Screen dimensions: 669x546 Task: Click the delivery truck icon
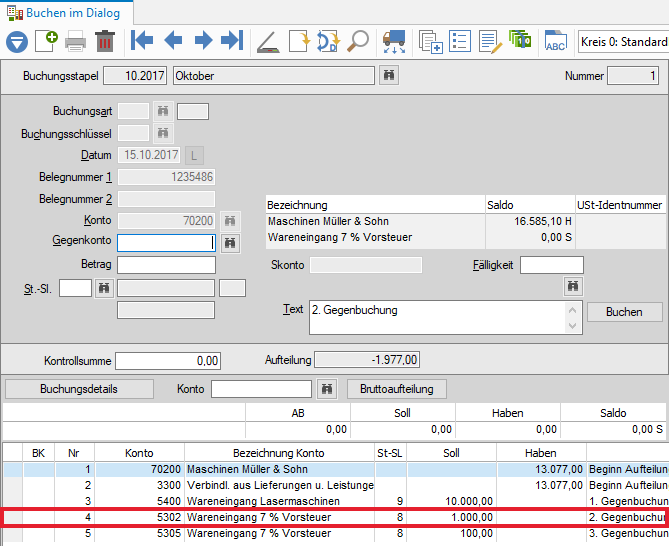[x=394, y=42]
